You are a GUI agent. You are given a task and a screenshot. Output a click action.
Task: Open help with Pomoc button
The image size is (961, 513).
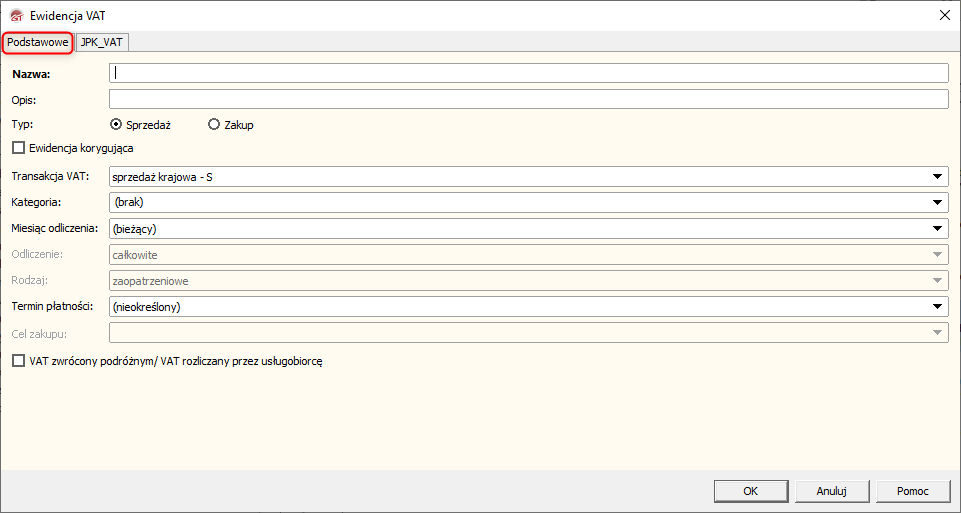click(913, 491)
